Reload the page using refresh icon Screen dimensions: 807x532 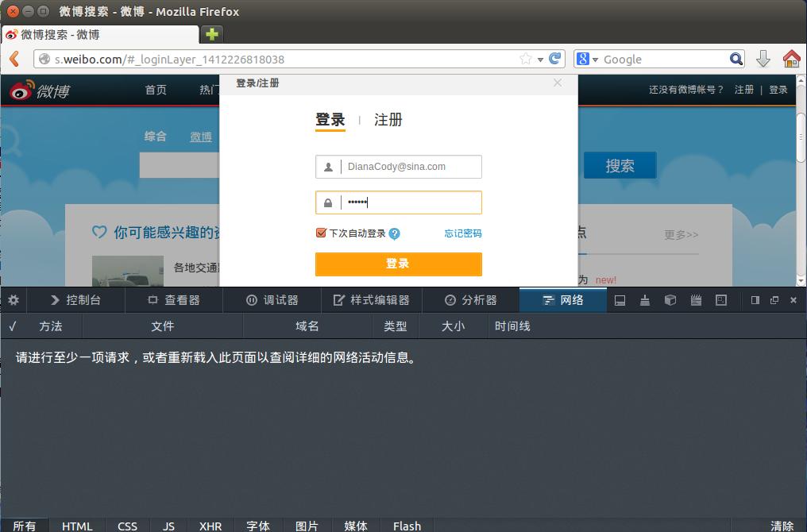click(555, 59)
